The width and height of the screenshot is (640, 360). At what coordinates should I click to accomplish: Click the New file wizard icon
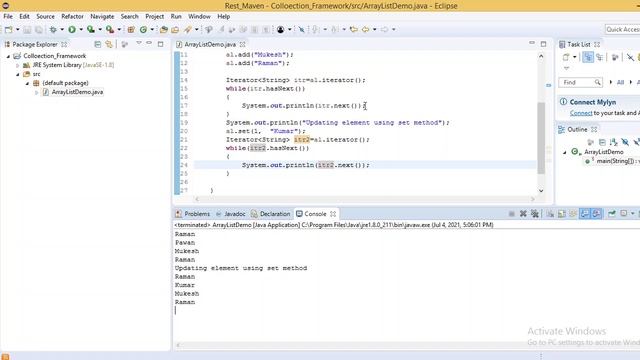pos(8,29)
